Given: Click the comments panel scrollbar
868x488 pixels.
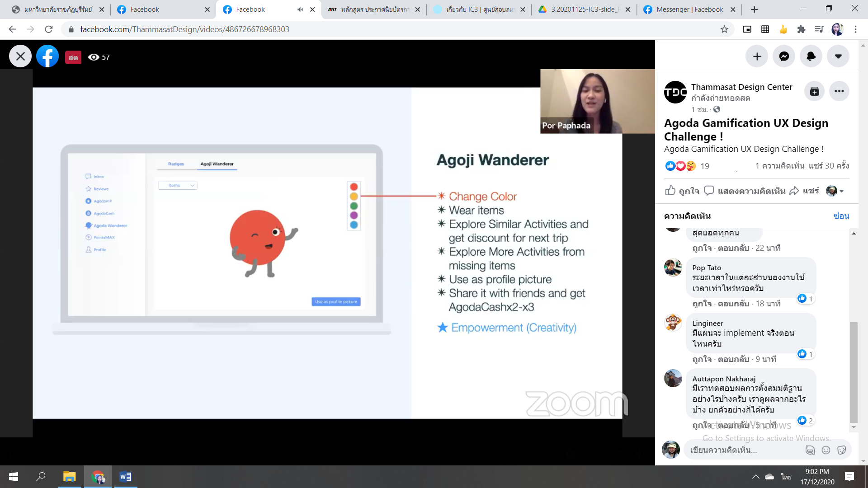Looking at the screenshot, I should pyautogui.click(x=854, y=372).
